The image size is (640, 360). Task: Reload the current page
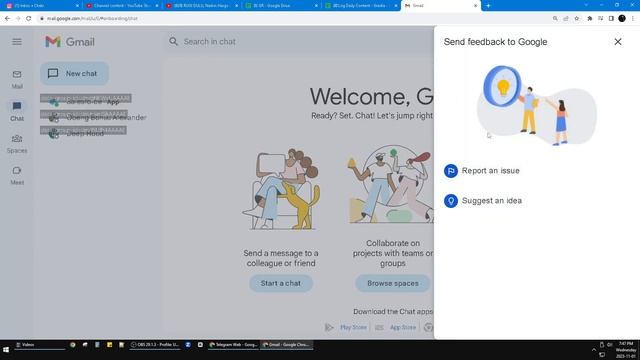[29, 18]
